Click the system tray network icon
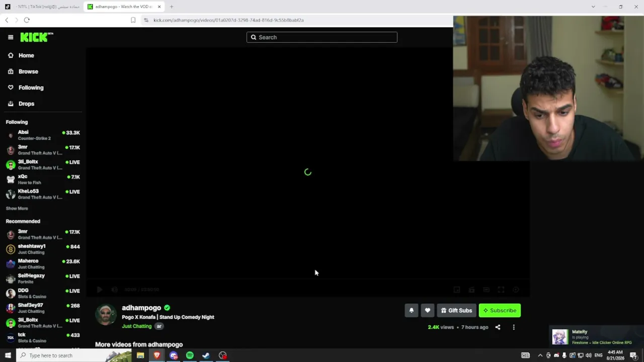This screenshot has width=644, height=362. point(580,355)
